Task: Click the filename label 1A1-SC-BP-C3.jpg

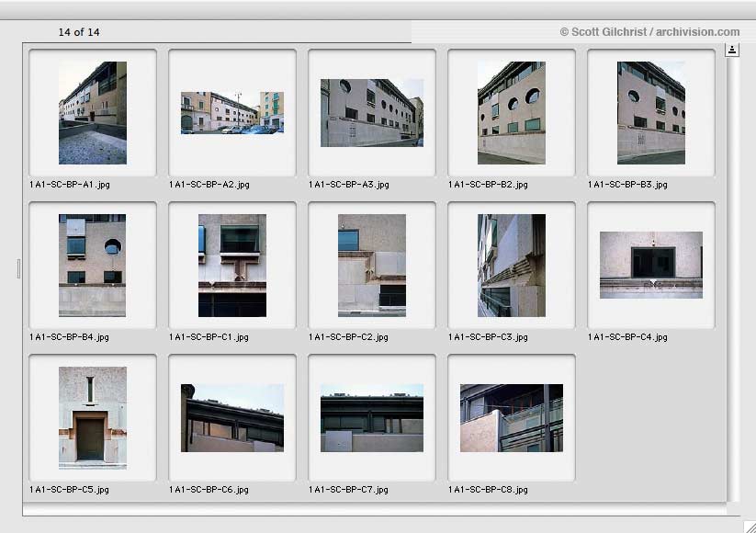Action: coord(488,337)
